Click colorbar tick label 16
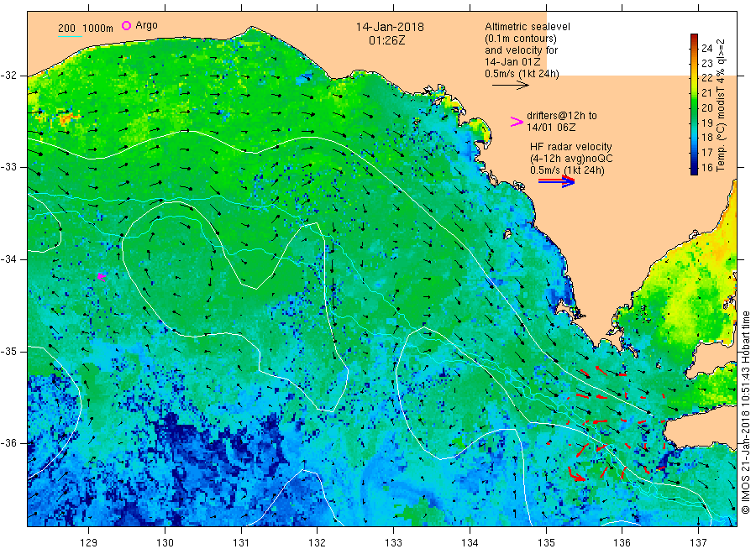 pos(706,168)
